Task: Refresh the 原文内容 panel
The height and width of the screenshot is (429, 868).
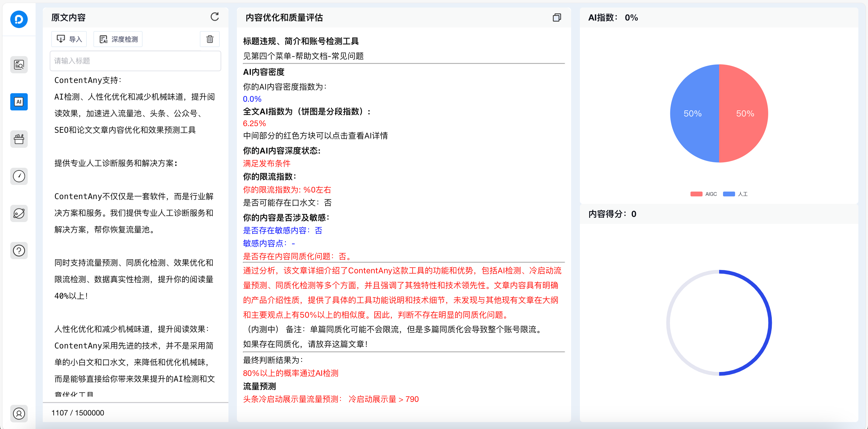Action: coord(215,17)
